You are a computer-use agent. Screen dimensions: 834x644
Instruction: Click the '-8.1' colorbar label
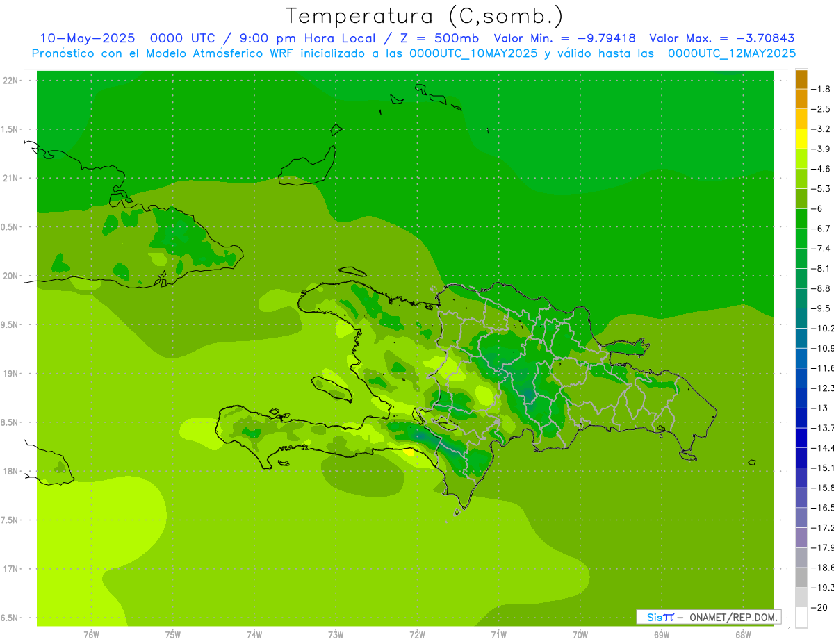(x=821, y=268)
